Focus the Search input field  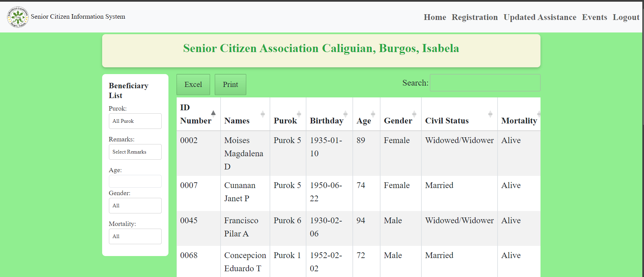click(x=485, y=83)
